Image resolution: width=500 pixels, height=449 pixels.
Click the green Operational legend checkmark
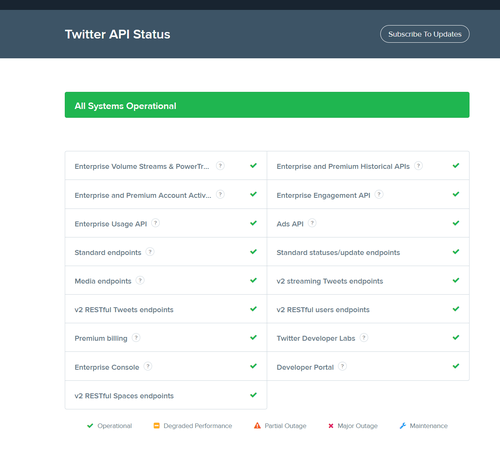tap(90, 426)
